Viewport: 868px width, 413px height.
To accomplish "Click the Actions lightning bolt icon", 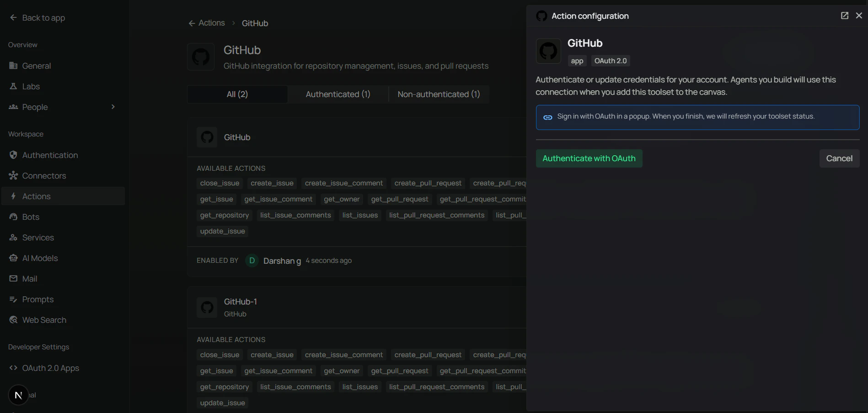I will tap(13, 196).
